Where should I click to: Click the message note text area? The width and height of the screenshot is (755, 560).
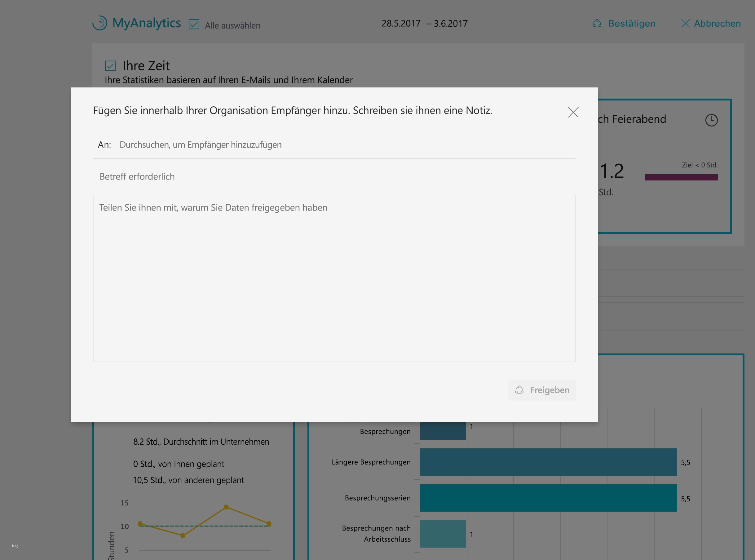[x=334, y=278]
